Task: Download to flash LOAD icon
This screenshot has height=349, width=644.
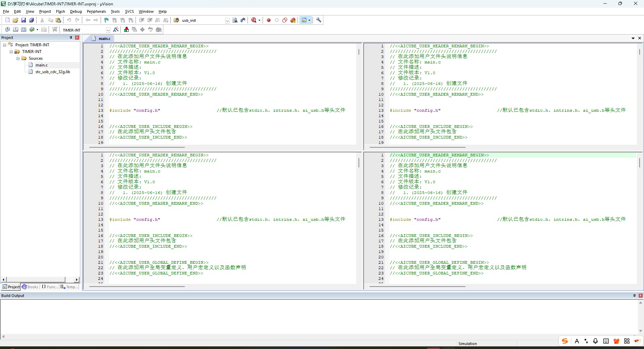Action: click(x=55, y=30)
